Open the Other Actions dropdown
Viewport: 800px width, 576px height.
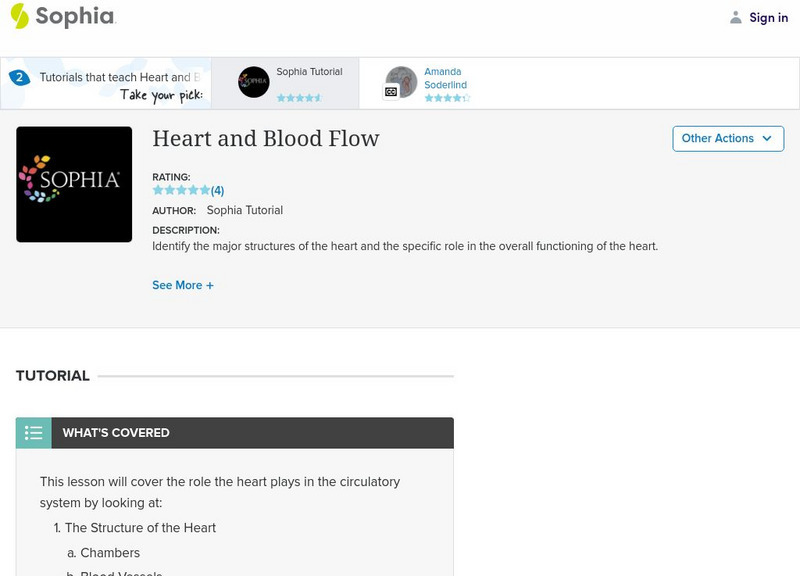click(726, 138)
